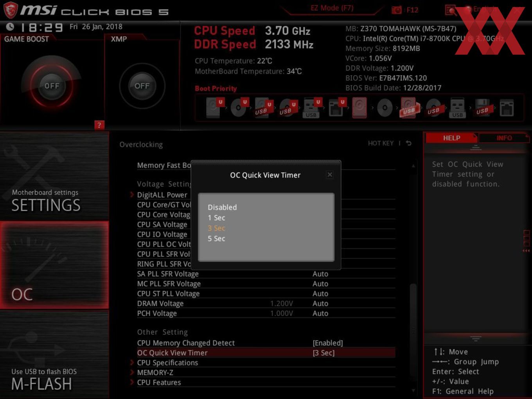The height and width of the screenshot is (399, 532).
Task: Open the DRAM Voltage Auto value
Action: click(320, 304)
